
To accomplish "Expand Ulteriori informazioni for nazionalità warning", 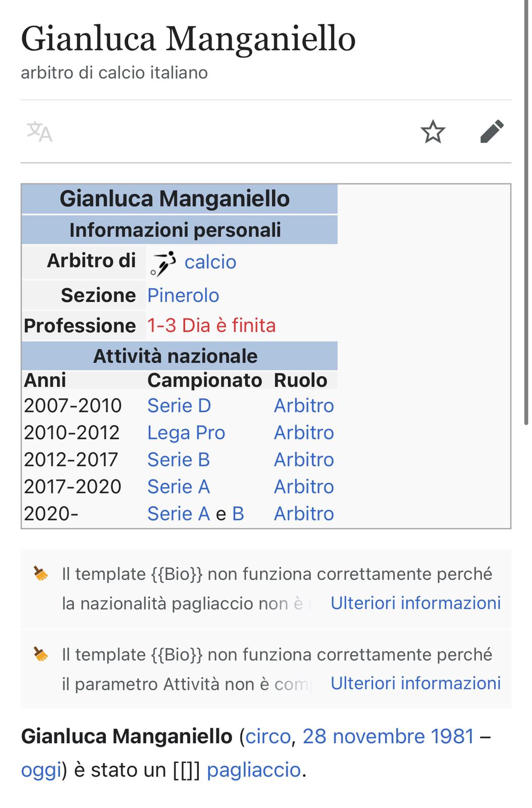I will tap(415, 603).
